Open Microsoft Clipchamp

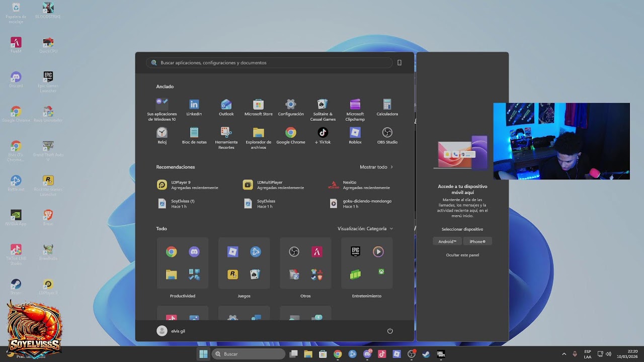pyautogui.click(x=355, y=110)
